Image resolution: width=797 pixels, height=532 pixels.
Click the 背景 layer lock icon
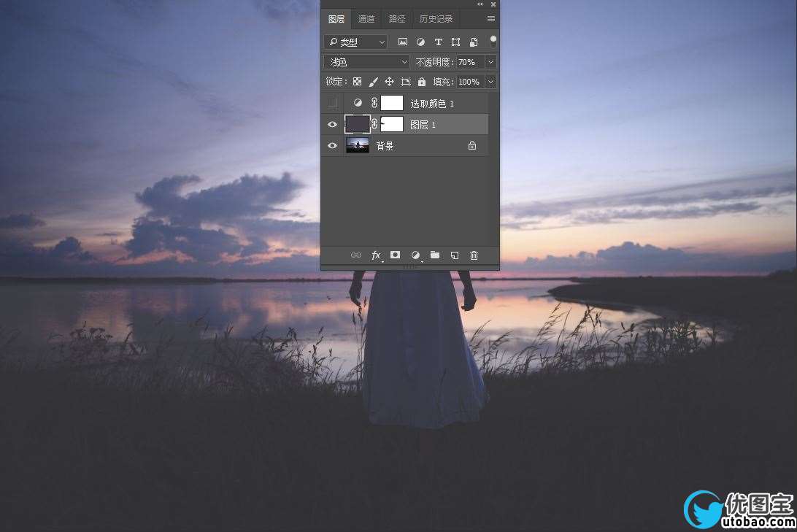click(472, 146)
